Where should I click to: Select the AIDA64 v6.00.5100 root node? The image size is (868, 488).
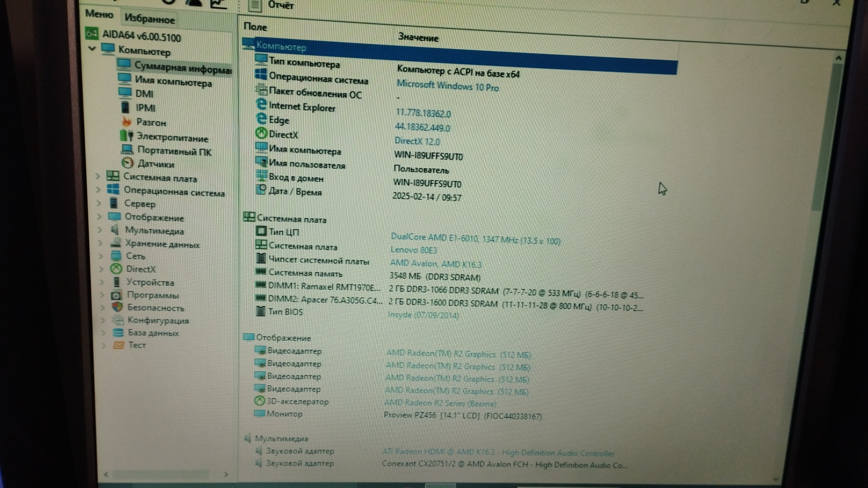(x=141, y=36)
